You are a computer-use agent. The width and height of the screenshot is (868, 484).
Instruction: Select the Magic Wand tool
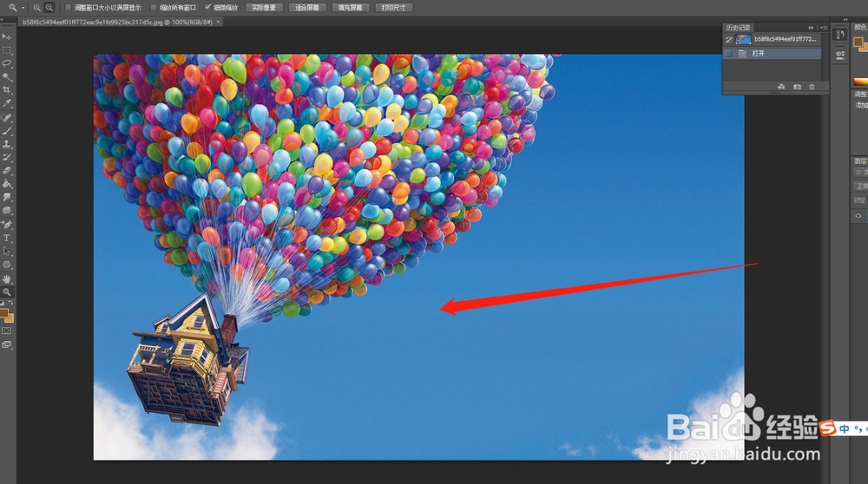[7, 77]
